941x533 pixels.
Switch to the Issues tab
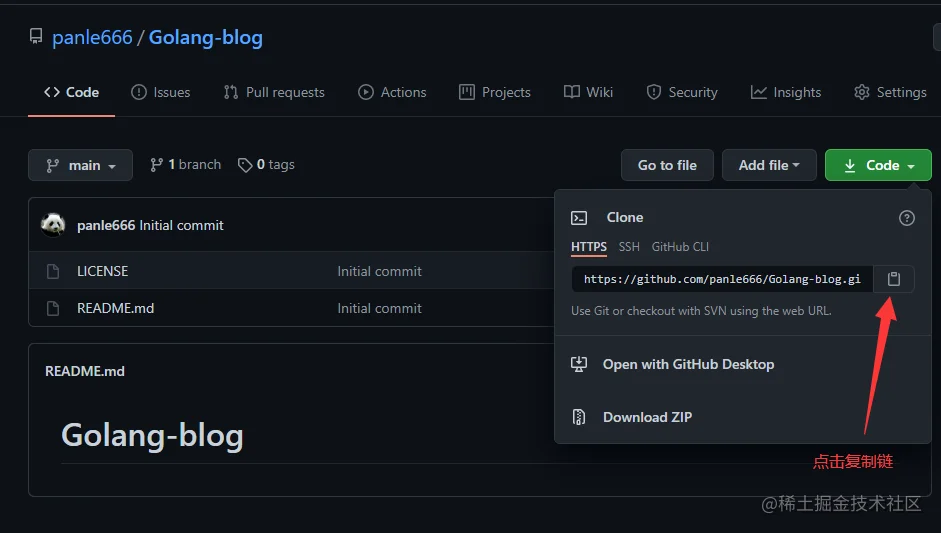[161, 92]
